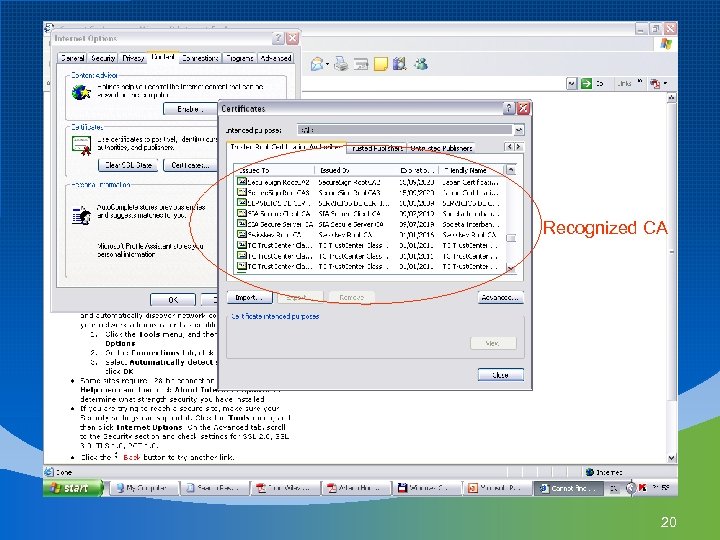The height and width of the screenshot is (540, 720).
Task: Select the Trusted Root Certification Authorities tab
Action: pyautogui.click(x=287, y=147)
